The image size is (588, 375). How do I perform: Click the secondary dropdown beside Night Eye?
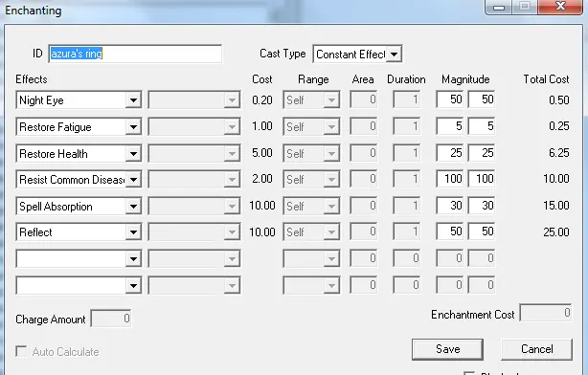193,100
